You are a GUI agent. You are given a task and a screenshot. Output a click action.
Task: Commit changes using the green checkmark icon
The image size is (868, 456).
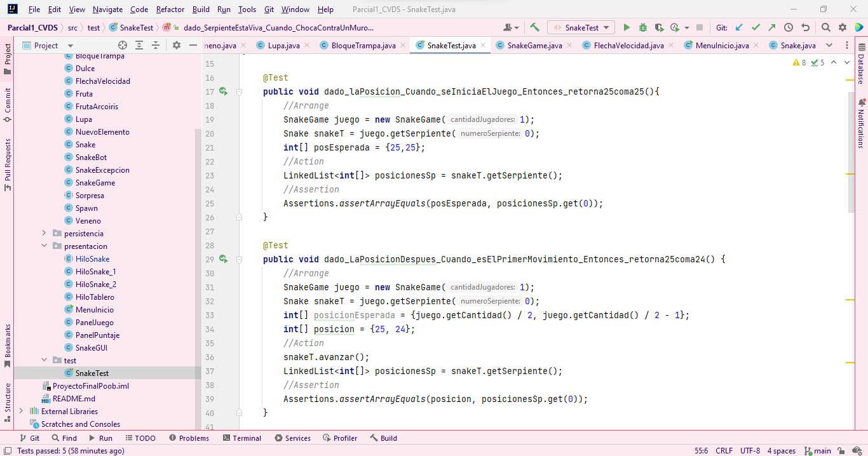[x=756, y=27]
